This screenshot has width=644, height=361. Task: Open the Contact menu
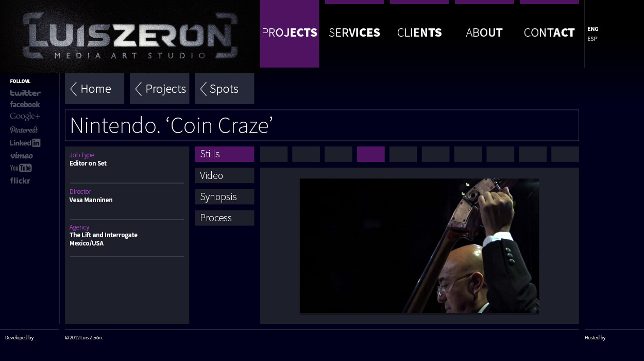tap(549, 34)
